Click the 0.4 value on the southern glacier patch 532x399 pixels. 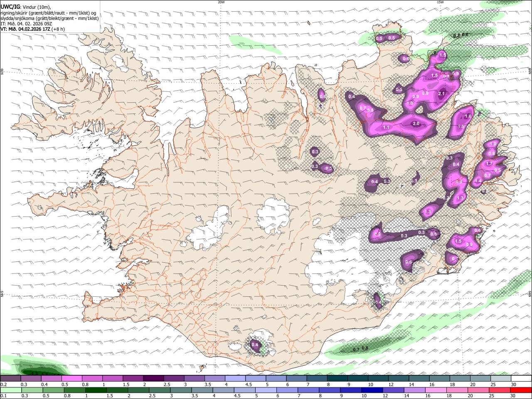pos(255,345)
